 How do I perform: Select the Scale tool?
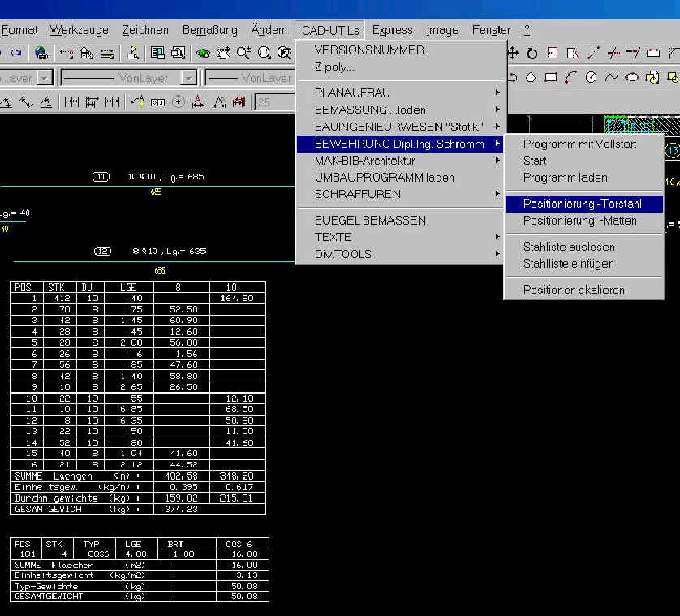[x=552, y=54]
